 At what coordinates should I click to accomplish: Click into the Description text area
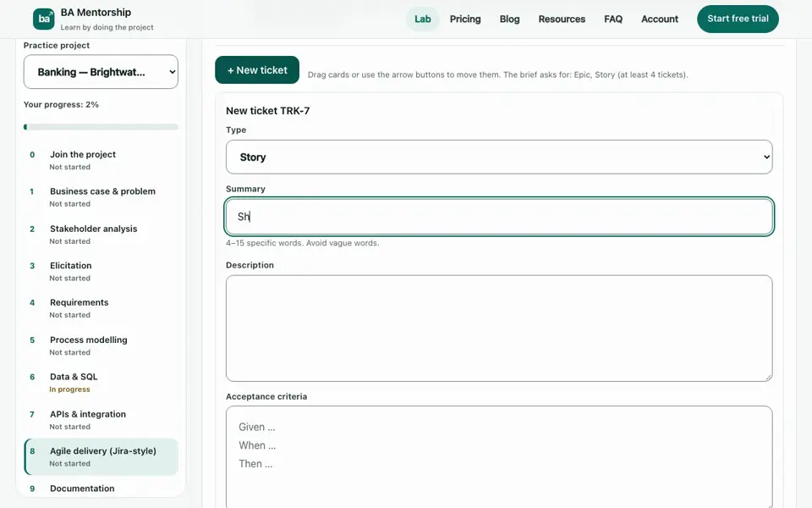point(499,329)
